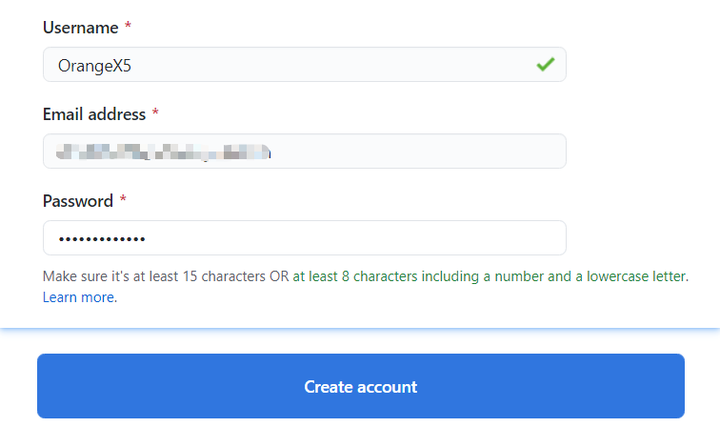Click the Username label
Viewport: 720px width, 427px height.
80,28
